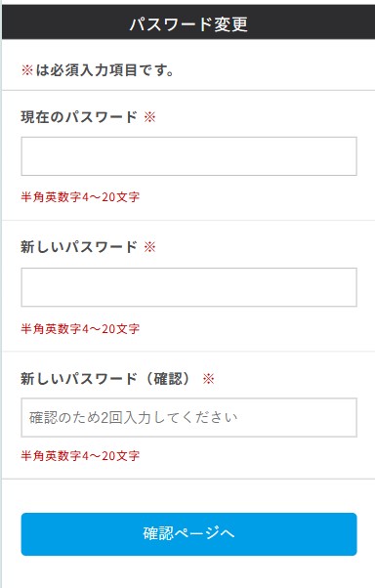Click the dark パスワード変更 title bar
The width and height of the screenshot is (375, 588).
pos(188,21)
